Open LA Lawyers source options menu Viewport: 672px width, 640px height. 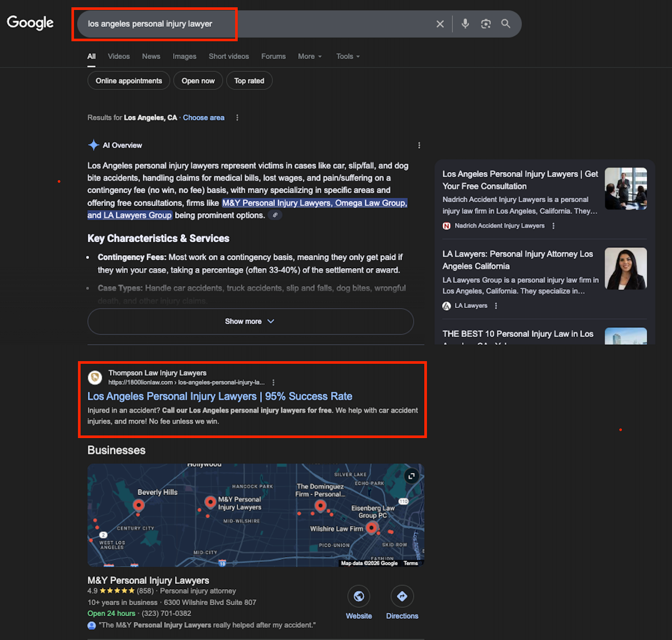point(496,306)
